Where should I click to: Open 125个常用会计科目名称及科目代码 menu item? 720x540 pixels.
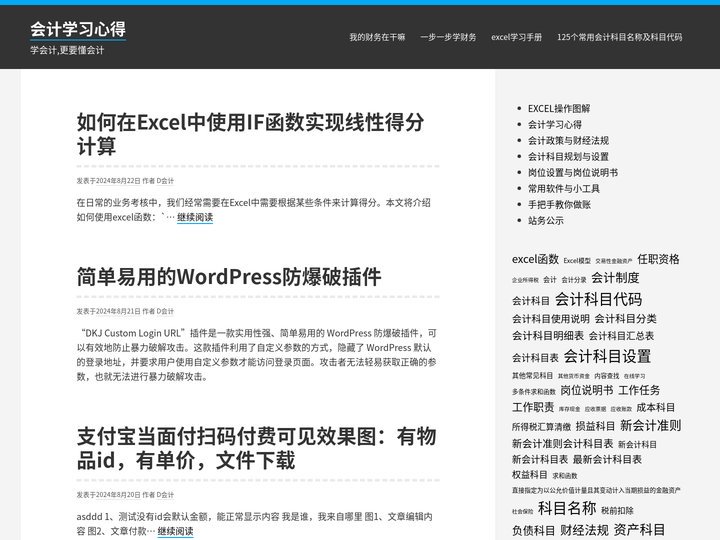pyautogui.click(x=619, y=37)
